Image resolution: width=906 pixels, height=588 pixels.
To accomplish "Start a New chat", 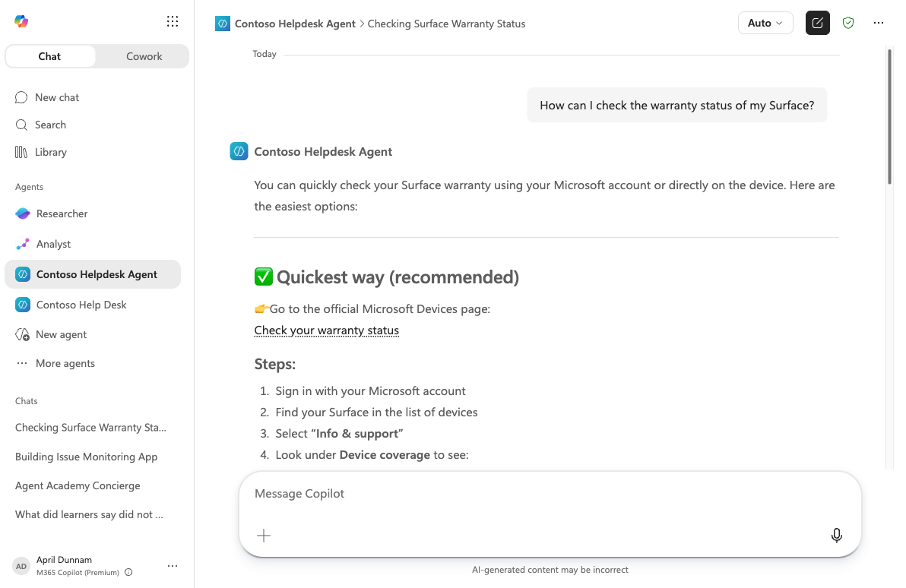I will click(56, 97).
